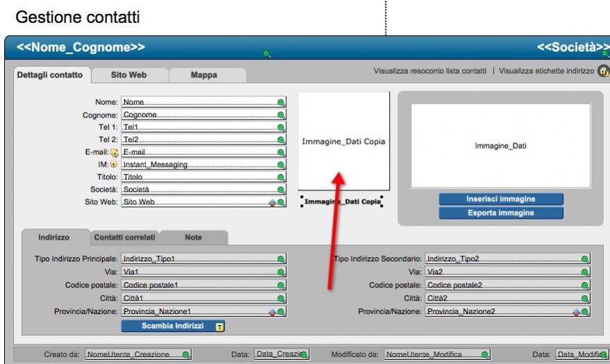Click the diamond badge in Provincia_Nazione2 field
The width and height of the screenshot is (610, 364).
coord(576,313)
